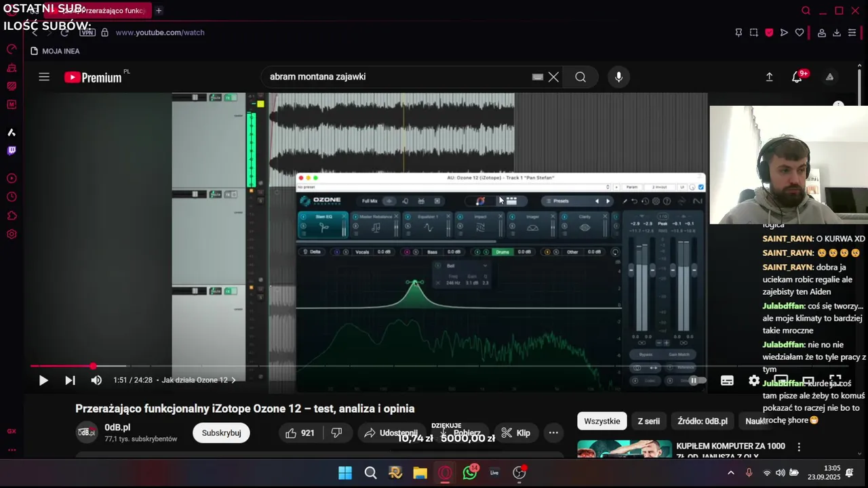Open the Opera easy setup menu icon
Viewport: 868px width, 488px height.
[852, 33]
